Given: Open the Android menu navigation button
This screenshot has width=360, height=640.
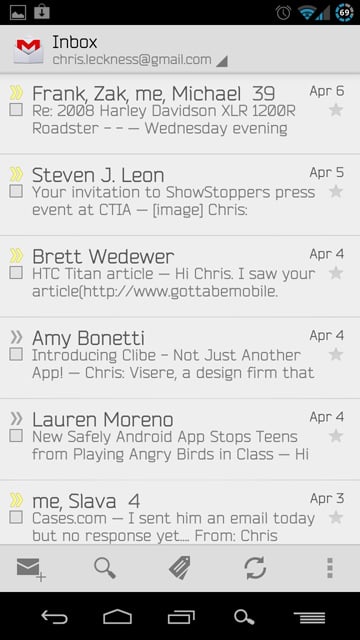Looking at the screenshot, I should [309, 618].
